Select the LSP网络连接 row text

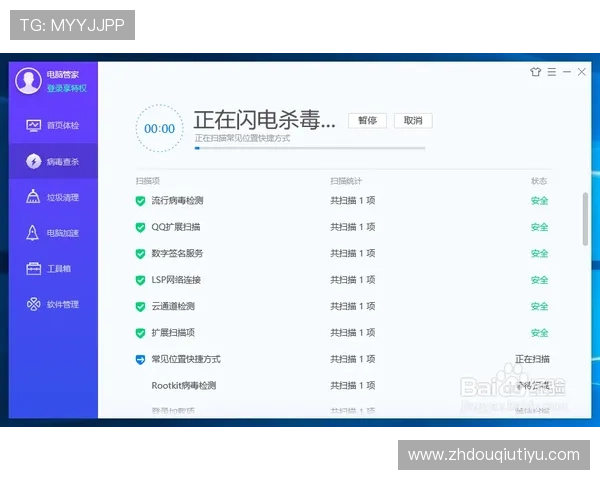[x=176, y=280]
